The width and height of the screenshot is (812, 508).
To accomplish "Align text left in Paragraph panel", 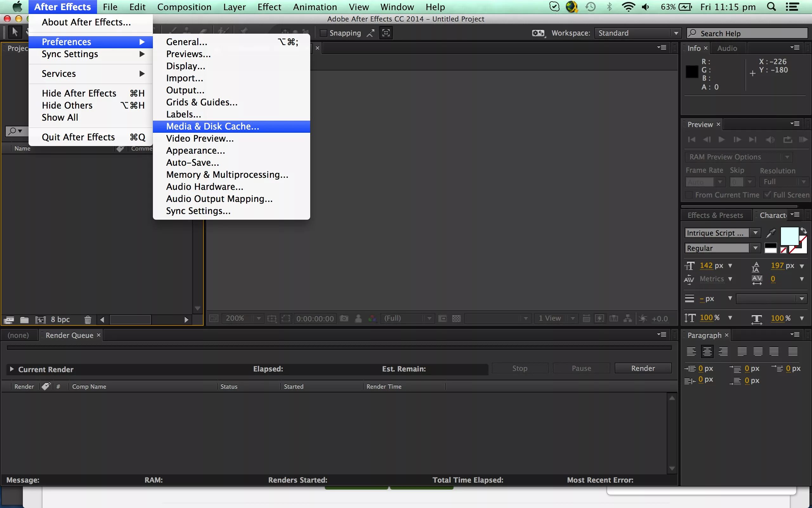I will [691, 351].
